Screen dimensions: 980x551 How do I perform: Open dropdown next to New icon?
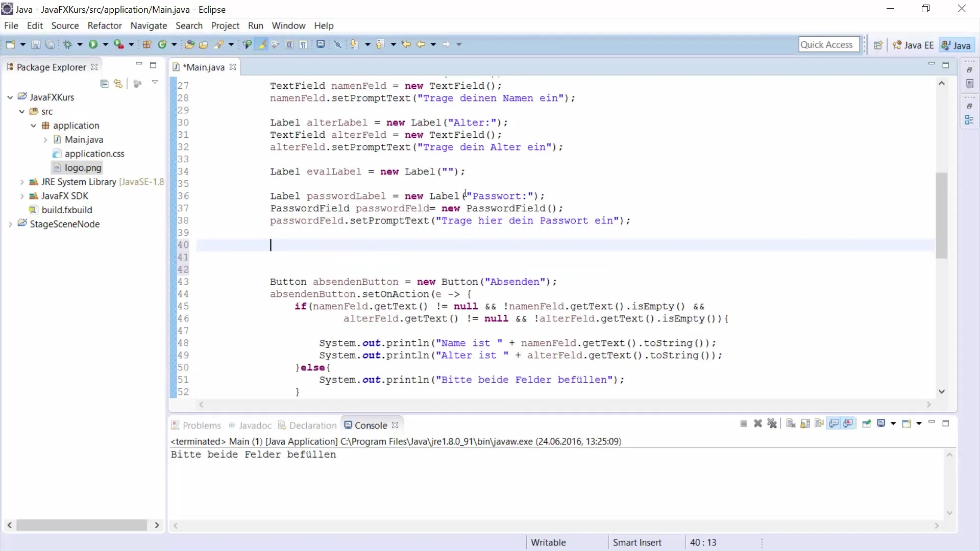coord(23,44)
